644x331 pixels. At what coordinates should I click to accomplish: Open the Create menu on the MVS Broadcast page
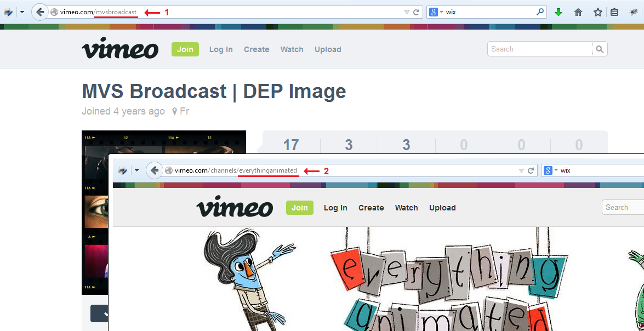257,49
